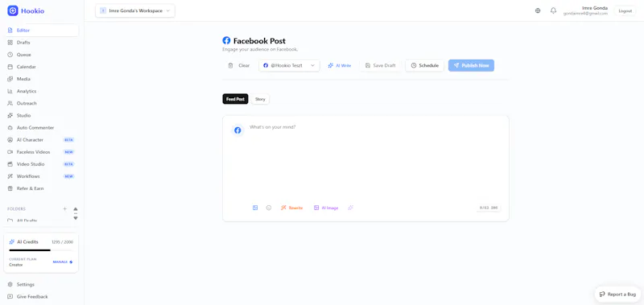This screenshot has width=644, height=305.
Task: Open notifications bell
Action: tap(553, 10)
